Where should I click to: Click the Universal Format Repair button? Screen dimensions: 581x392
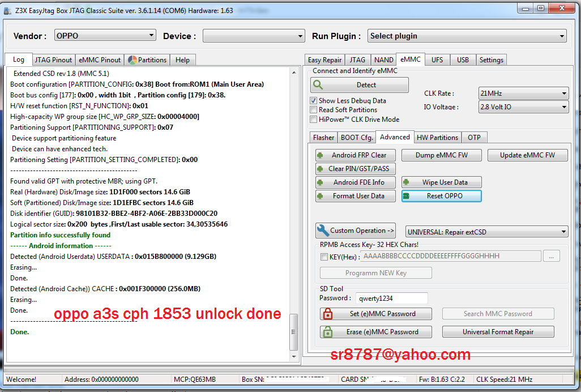[x=498, y=331]
